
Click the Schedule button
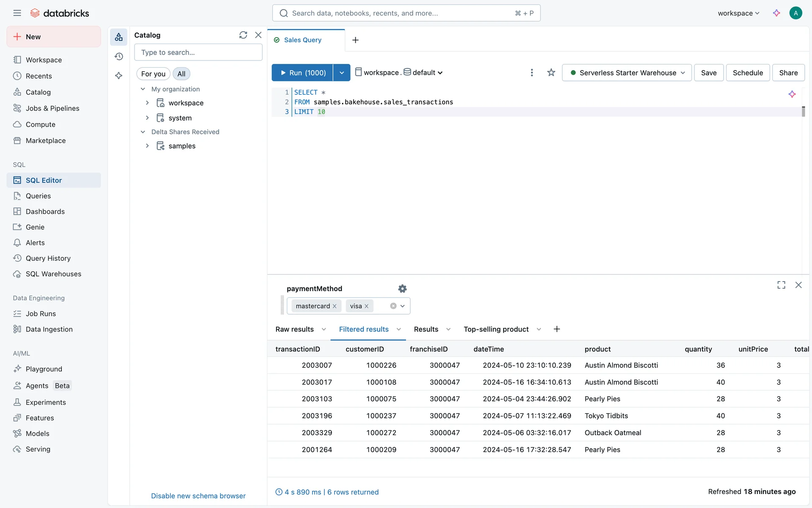747,72
